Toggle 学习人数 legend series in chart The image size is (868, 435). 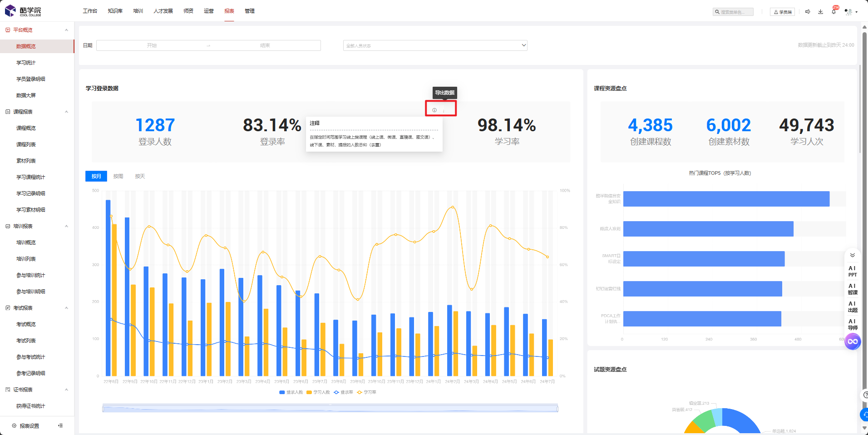coord(318,392)
